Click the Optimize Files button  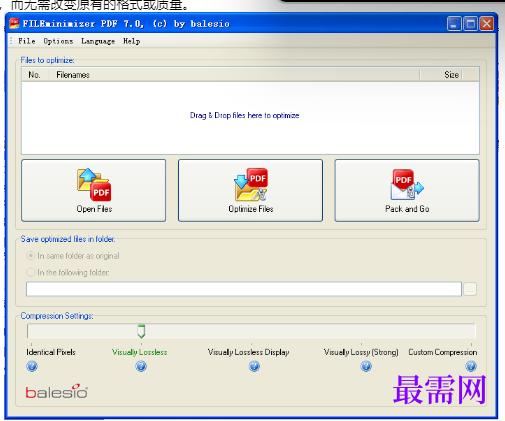[250, 190]
